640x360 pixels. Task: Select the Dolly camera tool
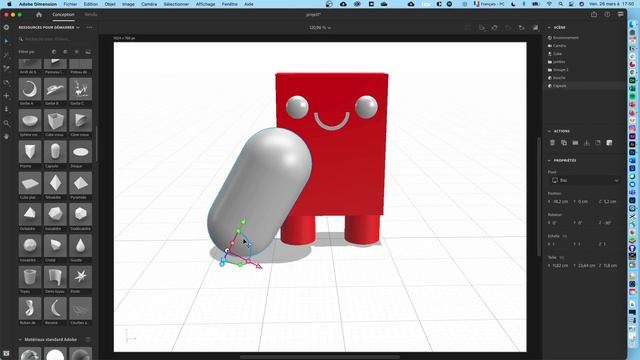point(6,109)
